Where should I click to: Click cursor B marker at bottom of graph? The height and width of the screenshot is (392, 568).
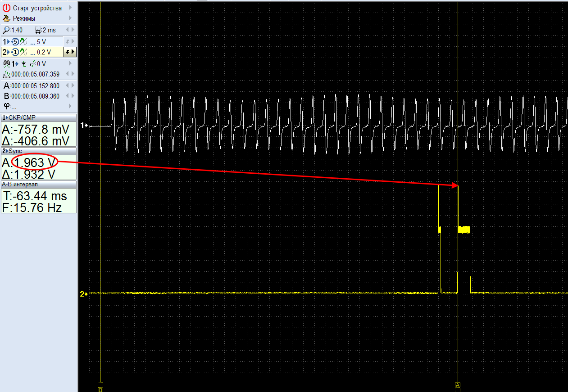tap(100, 389)
